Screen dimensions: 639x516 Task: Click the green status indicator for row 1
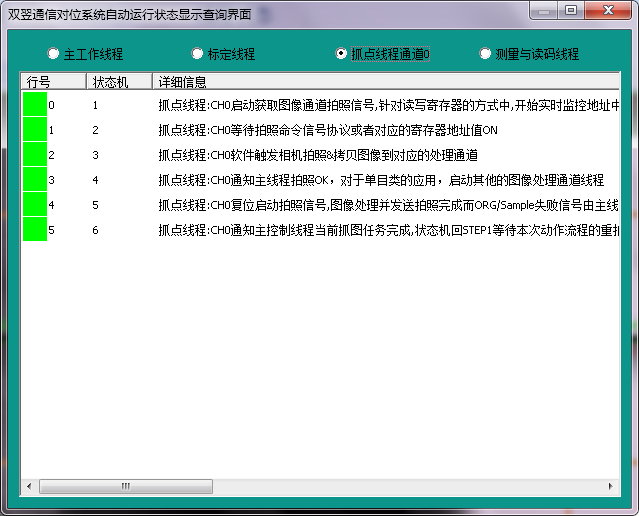tap(35, 130)
